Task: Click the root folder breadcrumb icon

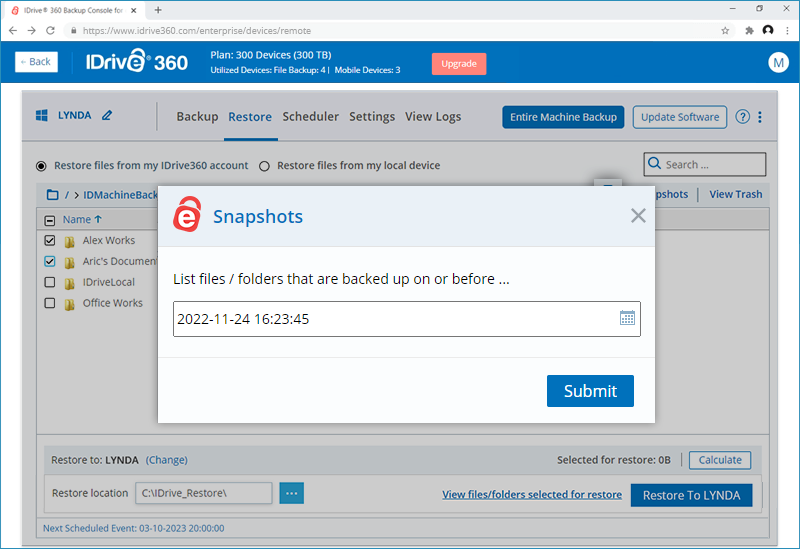Action: click(x=53, y=194)
